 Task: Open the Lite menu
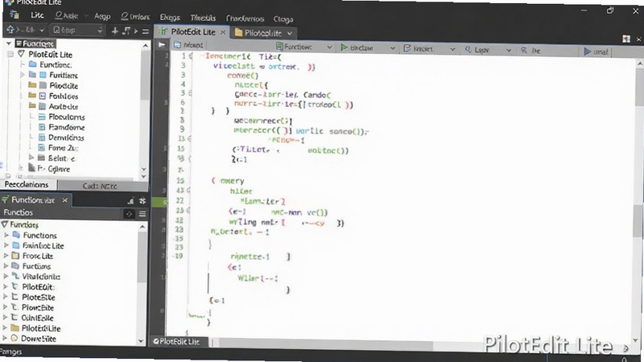37,15
